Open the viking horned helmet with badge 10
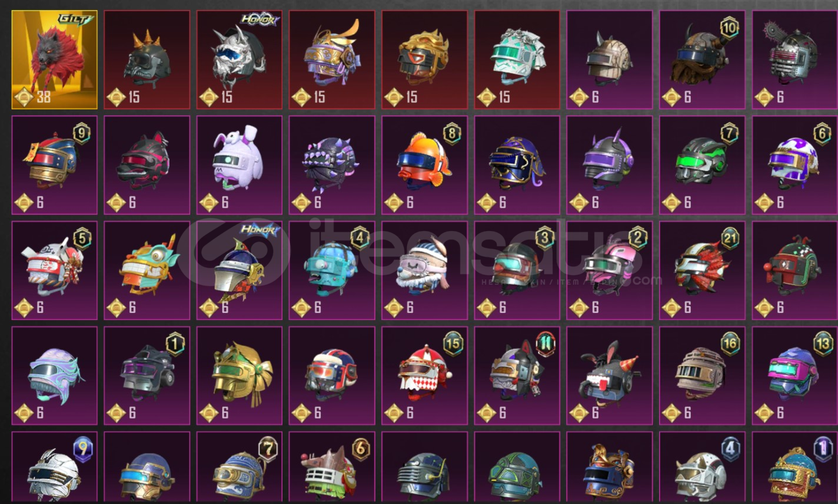Image resolution: width=838 pixels, height=504 pixels. [702, 59]
